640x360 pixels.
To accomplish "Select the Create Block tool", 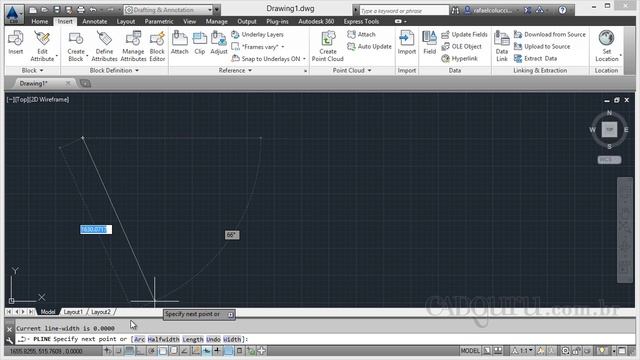I will (x=76, y=46).
